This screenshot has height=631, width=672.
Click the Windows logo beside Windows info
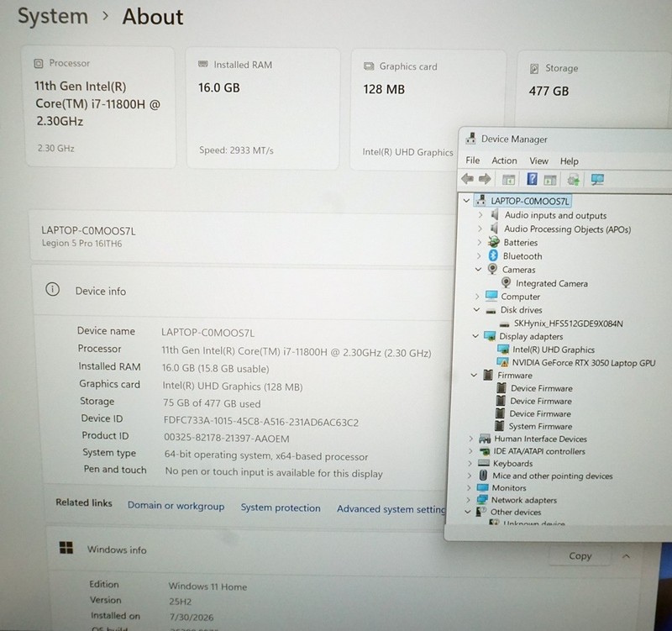[66, 548]
